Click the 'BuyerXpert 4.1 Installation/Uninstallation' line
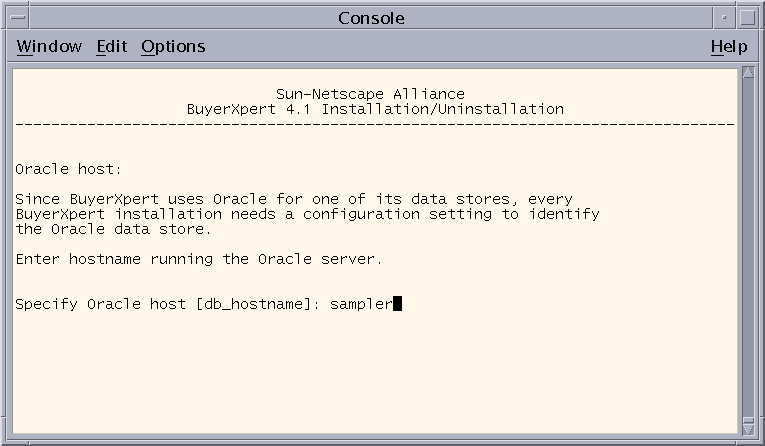Viewport: 765px width, 446px height. click(375, 109)
